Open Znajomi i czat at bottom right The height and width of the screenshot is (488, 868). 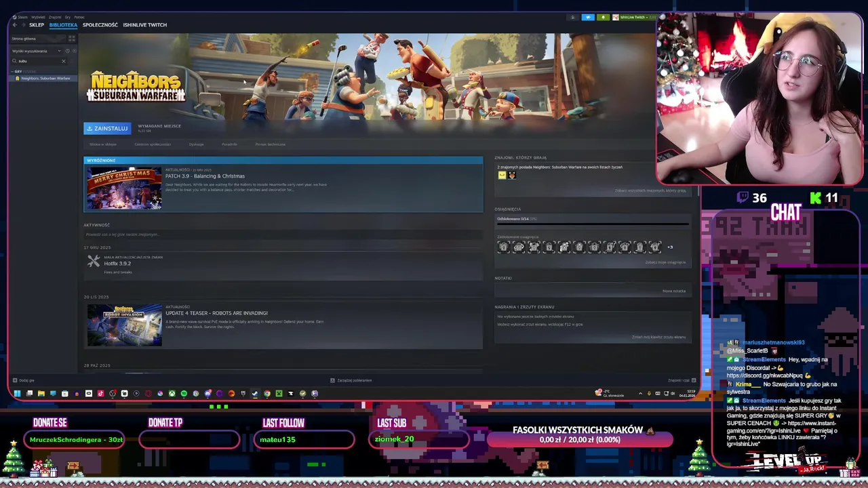point(681,380)
